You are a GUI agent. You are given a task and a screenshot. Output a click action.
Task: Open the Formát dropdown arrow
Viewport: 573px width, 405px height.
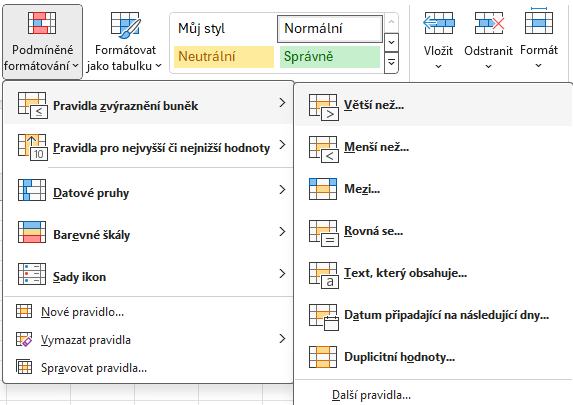pyautogui.click(x=538, y=66)
